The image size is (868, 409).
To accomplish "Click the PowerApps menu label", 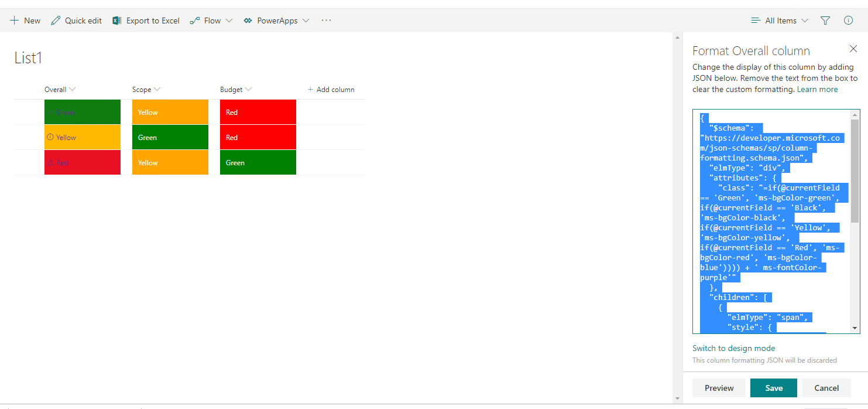I will pos(277,21).
